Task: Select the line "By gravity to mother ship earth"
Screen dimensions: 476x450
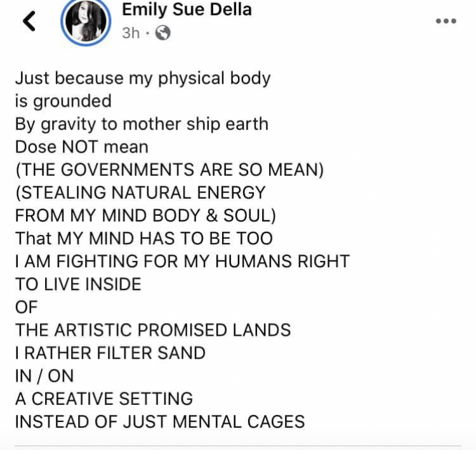Action: tap(142, 124)
